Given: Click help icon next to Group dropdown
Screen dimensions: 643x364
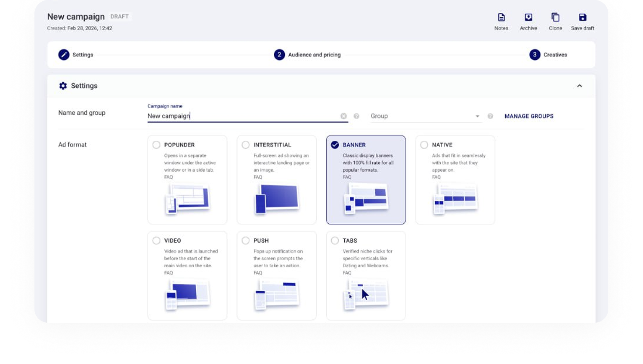Looking at the screenshot, I should pyautogui.click(x=490, y=116).
